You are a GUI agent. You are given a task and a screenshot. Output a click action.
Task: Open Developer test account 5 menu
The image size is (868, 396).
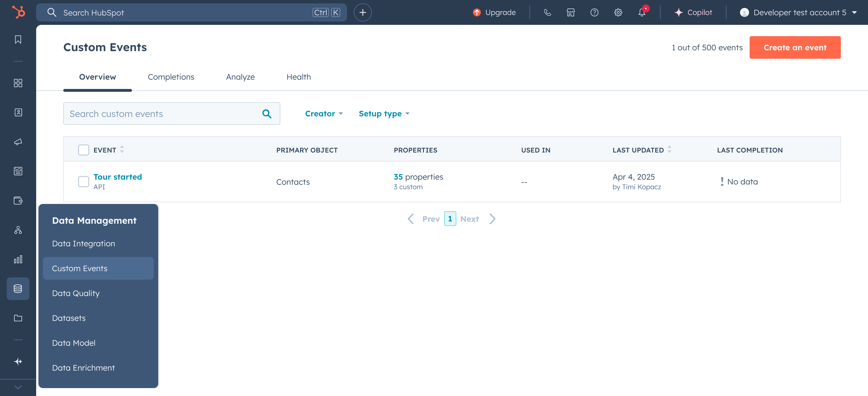tap(798, 12)
